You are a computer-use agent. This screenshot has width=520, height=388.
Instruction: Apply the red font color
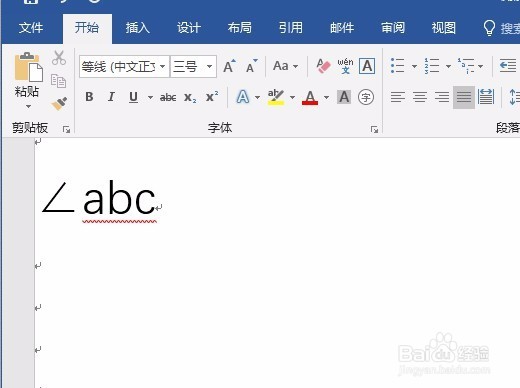tap(310, 97)
